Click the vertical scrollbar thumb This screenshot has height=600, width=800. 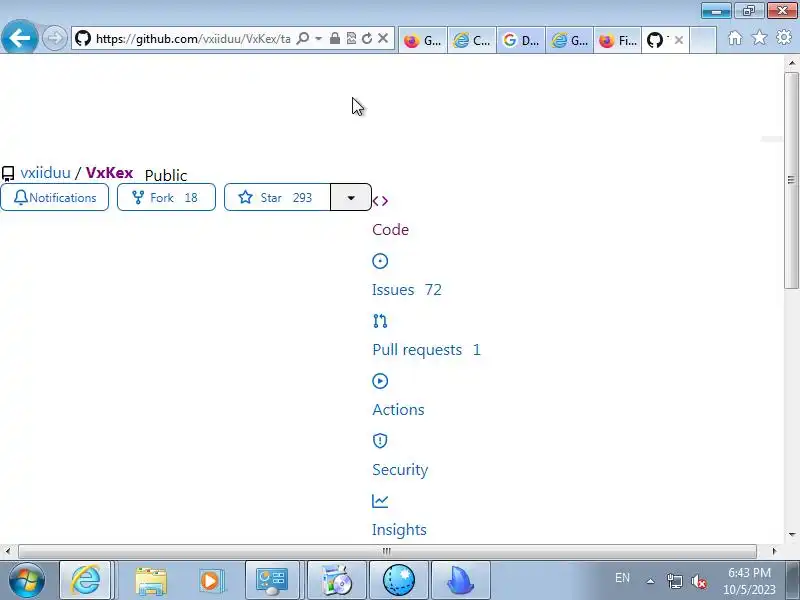tap(792, 181)
